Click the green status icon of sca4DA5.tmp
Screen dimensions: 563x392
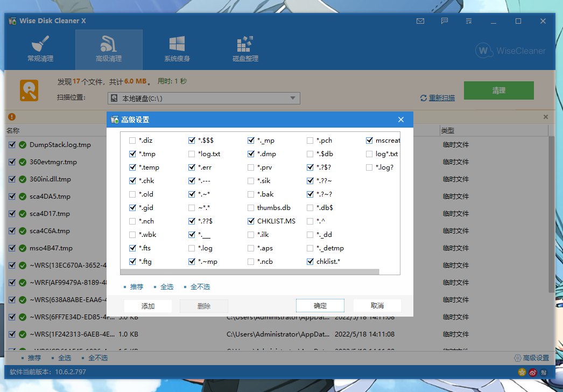point(23,197)
